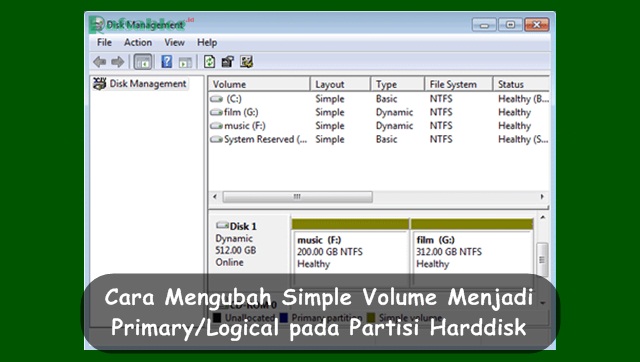Click the up arrow of disk pane scrollbar

coord(542,218)
